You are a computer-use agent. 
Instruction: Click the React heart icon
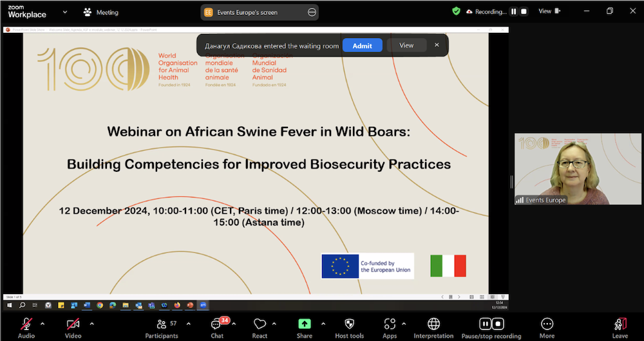260,324
